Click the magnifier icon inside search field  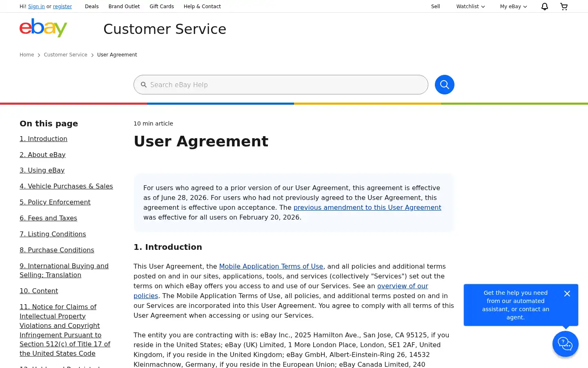(x=144, y=85)
